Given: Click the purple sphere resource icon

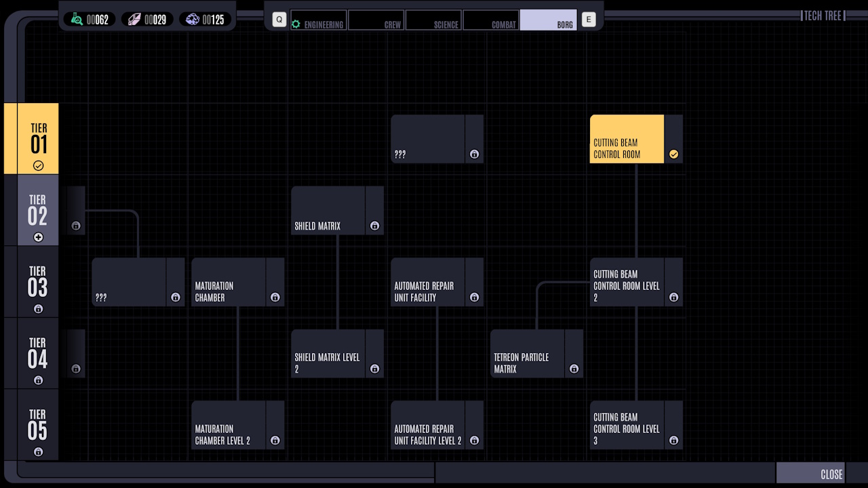Looking at the screenshot, I should (193, 19).
